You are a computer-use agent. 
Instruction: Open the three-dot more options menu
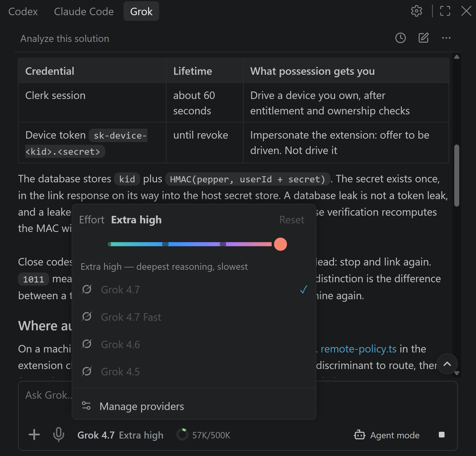click(446, 38)
